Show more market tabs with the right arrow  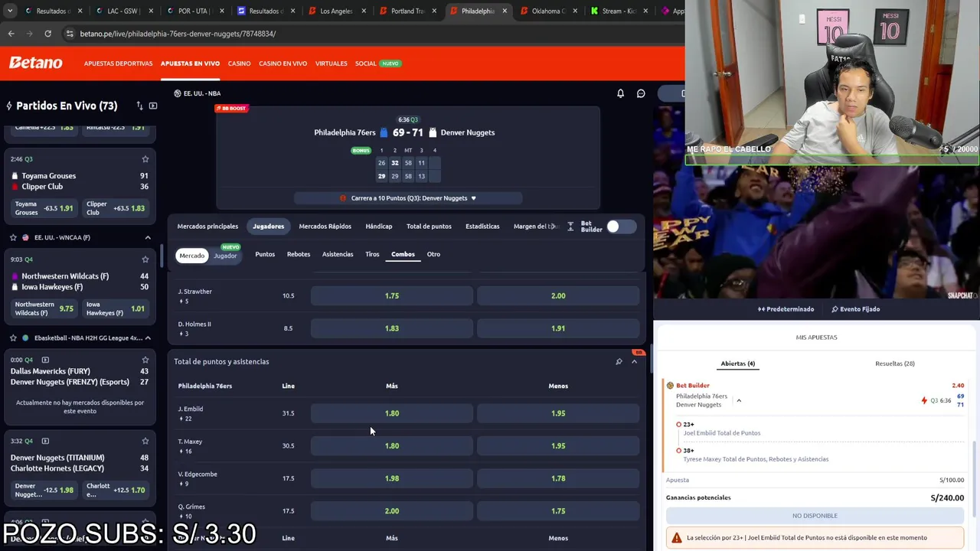click(554, 227)
